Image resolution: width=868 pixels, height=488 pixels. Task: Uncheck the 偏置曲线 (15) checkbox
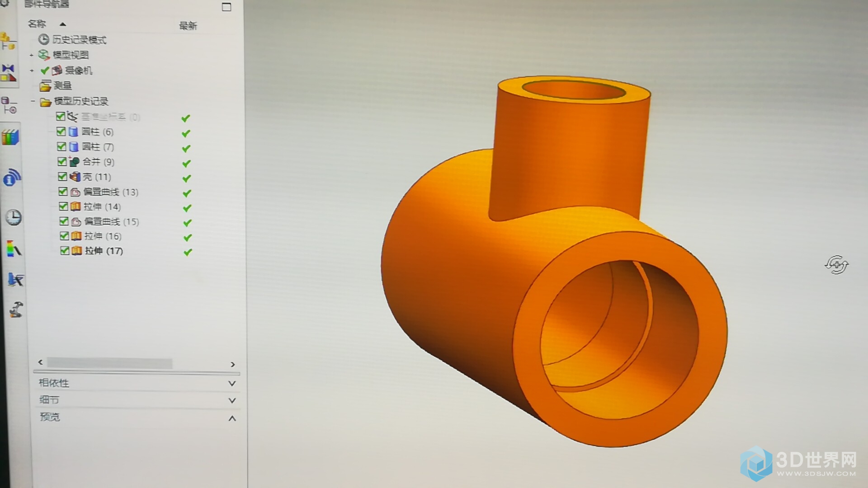(64, 221)
